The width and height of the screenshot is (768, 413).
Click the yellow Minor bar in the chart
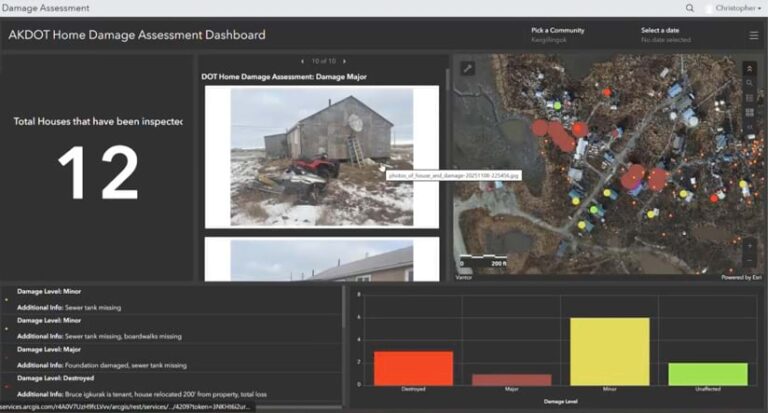coord(610,351)
